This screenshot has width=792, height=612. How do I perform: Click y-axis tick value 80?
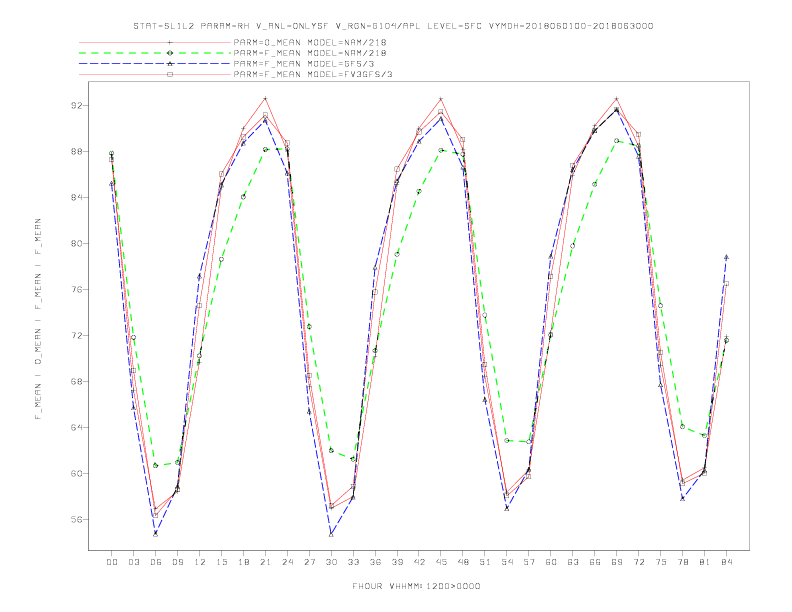click(77, 243)
